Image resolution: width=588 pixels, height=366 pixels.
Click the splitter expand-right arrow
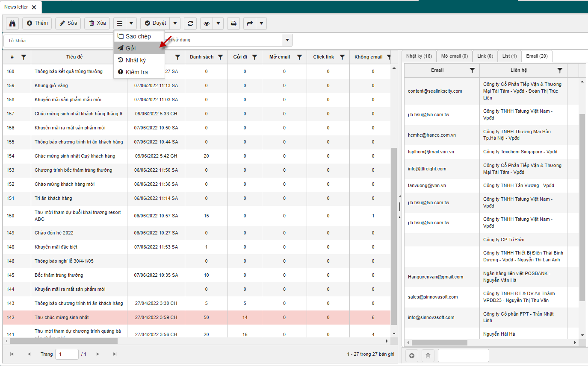(x=399, y=217)
